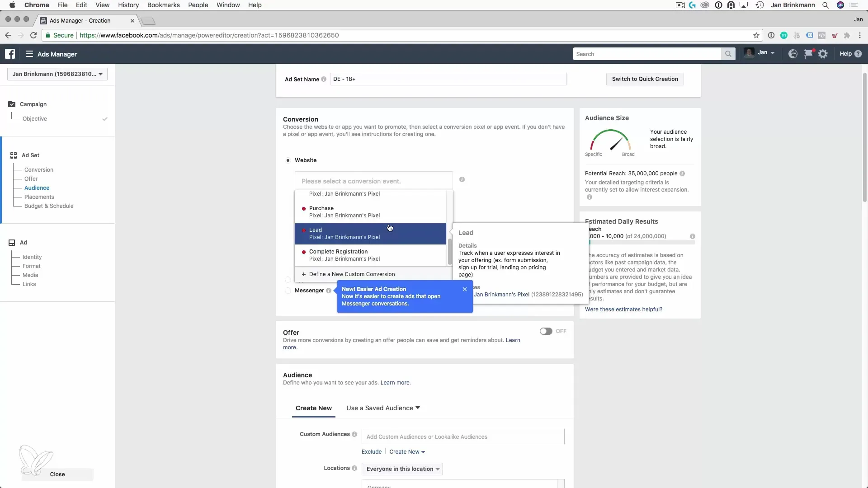Viewport: 868px width, 488px height.
Task: Click the Custom Audiences input field
Action: pyautogui.click(x=463, y=437)
